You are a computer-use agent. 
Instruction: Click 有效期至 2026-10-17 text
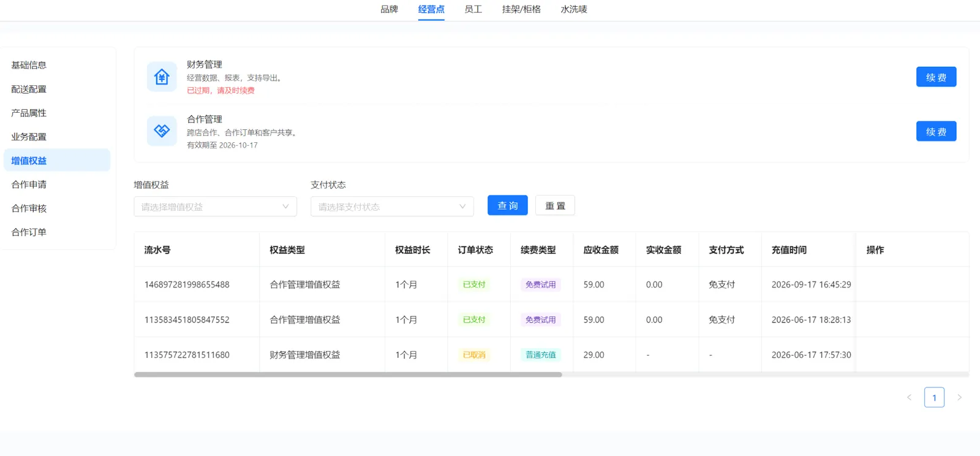222,145
